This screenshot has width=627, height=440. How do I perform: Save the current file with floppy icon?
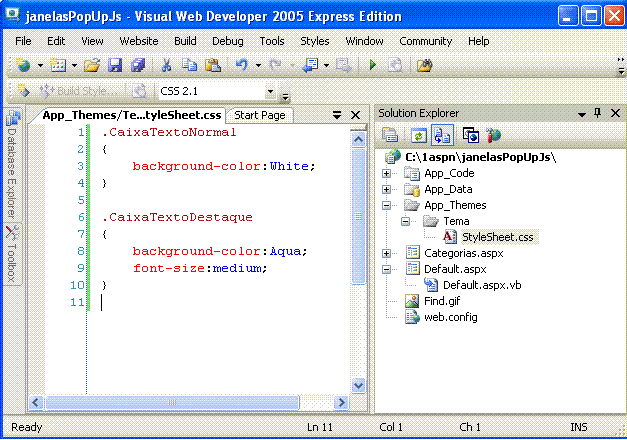pos(115,65)
